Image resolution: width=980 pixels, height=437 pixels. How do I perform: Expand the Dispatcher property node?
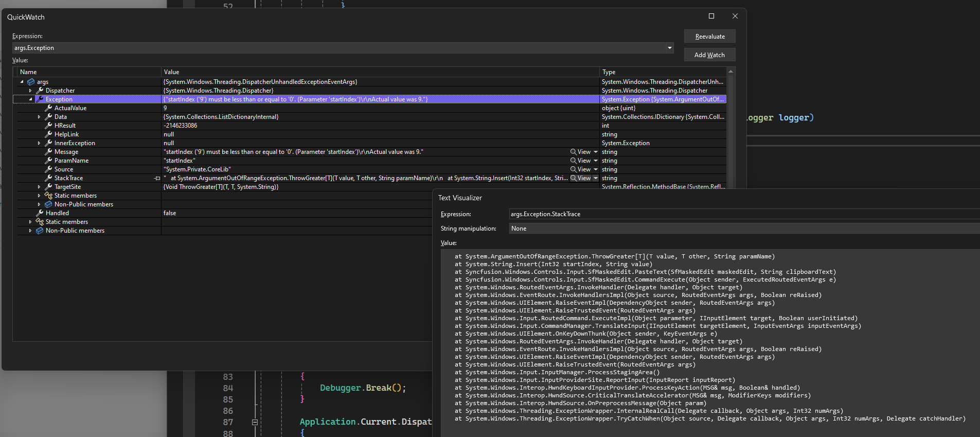pos(30,91)
